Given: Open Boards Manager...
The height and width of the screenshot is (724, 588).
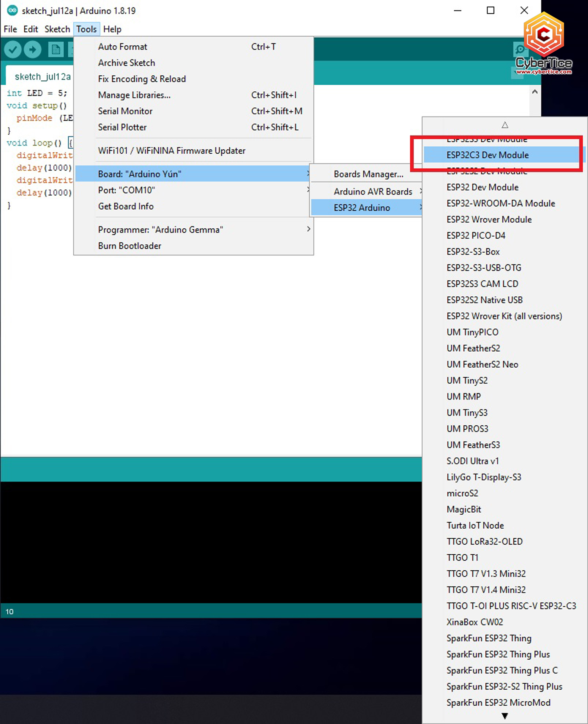Looking at the screenshot, I should (368, 174).
